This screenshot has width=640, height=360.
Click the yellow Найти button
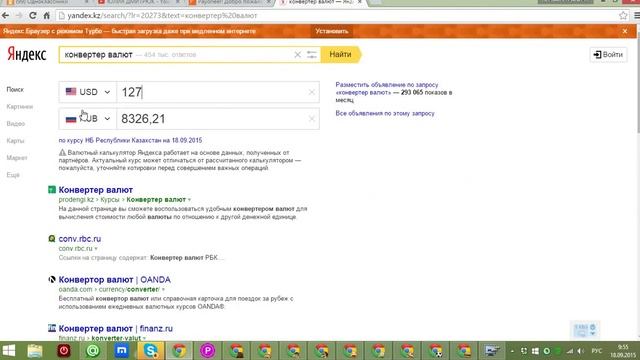(340, 54)
